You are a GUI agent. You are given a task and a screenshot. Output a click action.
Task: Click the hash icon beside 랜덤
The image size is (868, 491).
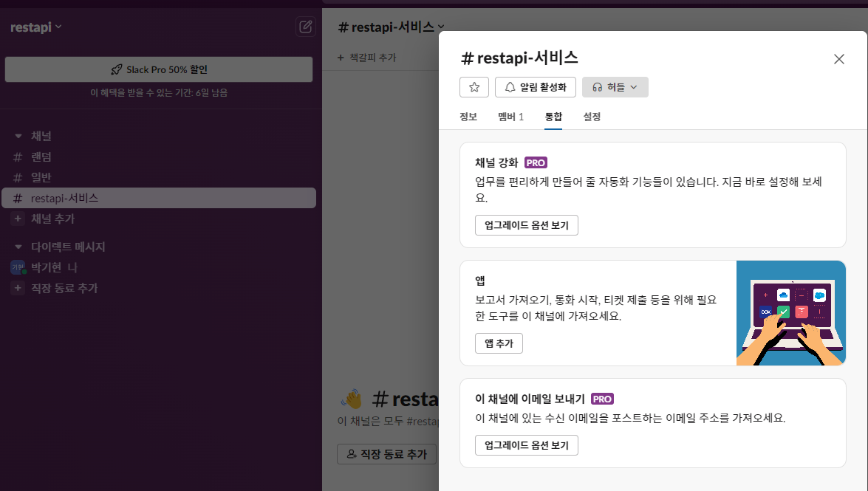pyautogui.click(x=18, y=157)
